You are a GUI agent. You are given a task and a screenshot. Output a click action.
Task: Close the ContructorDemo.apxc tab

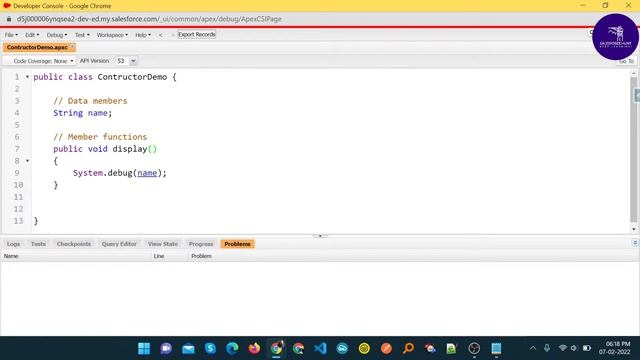[72, 47]
